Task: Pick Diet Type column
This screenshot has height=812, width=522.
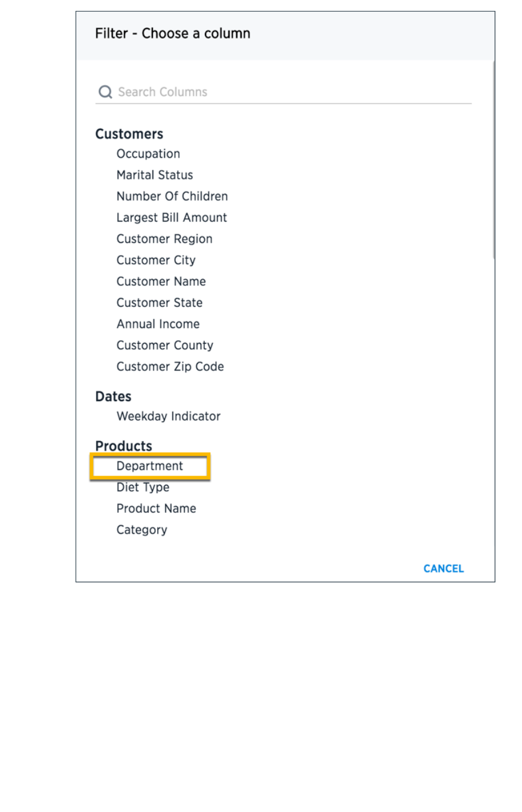Action: (143, 488)
